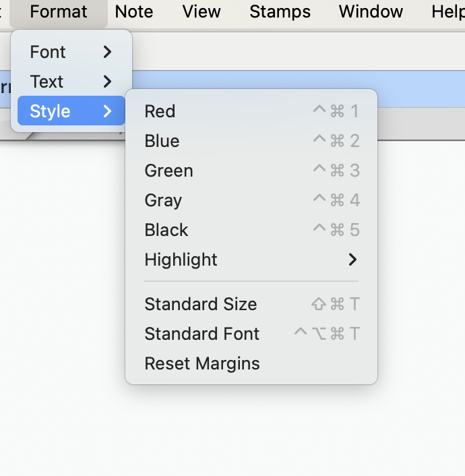
Task: Apply the Gray style
Action: pos(163,200)
